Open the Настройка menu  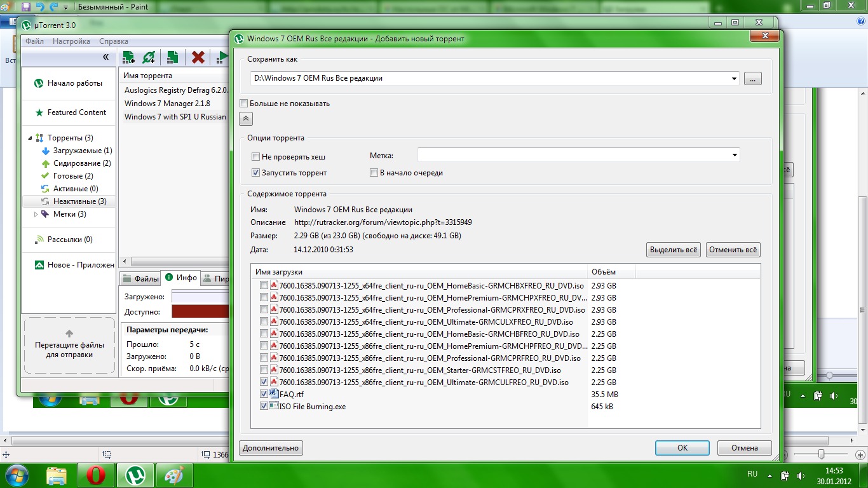tap(71, 41)
